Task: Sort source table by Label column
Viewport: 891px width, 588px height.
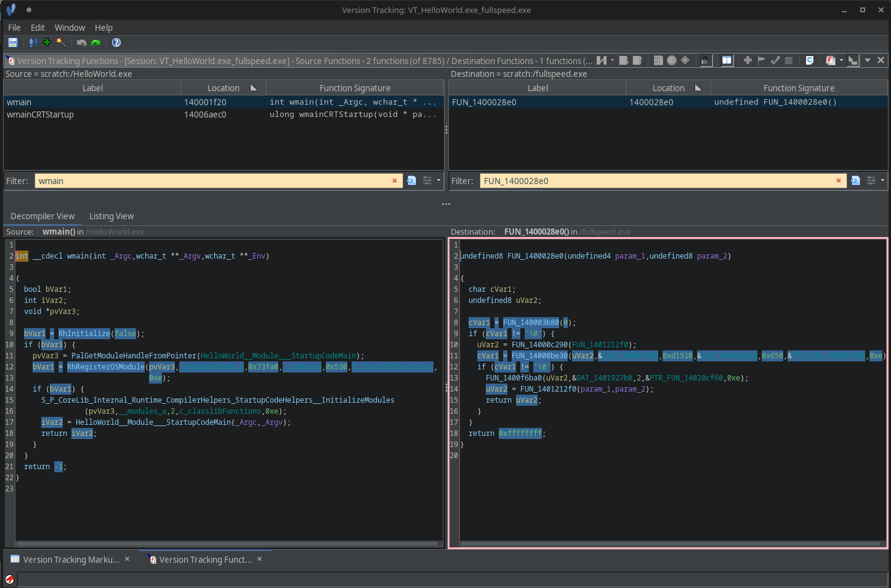Action: [92, 88]
